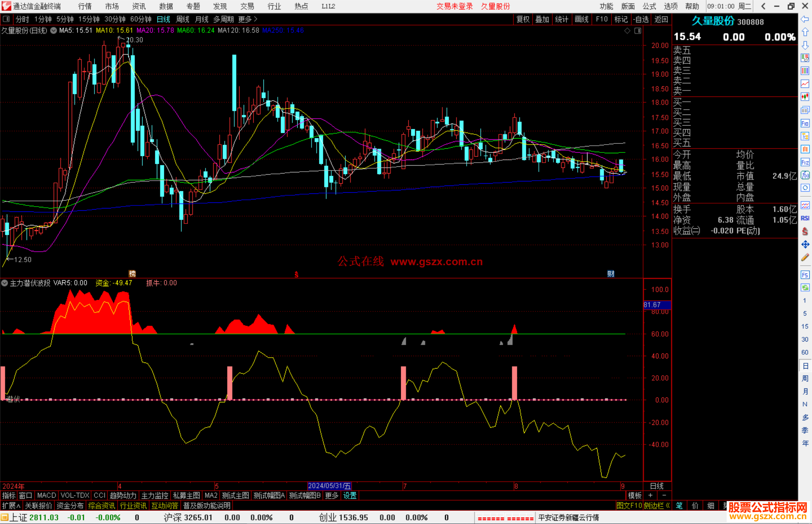812x524 pixels.
Task: Click the F12 sidebar icon
Action: point(805,162)
